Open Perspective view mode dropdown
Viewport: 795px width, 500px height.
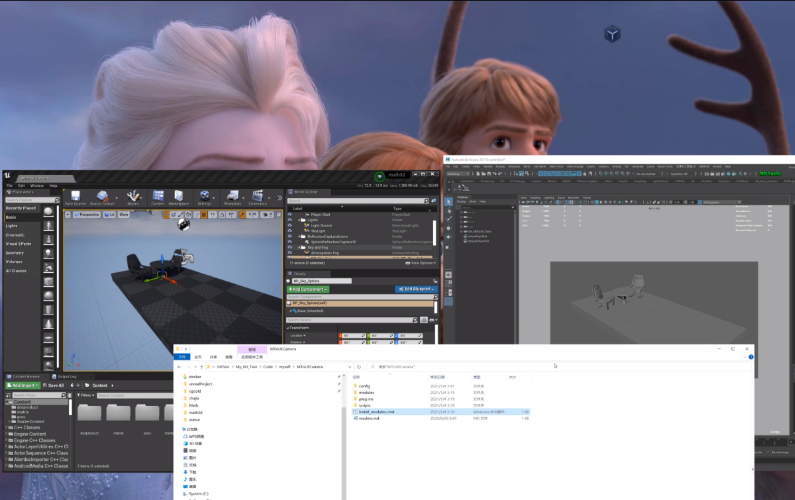tap(87, 215)
